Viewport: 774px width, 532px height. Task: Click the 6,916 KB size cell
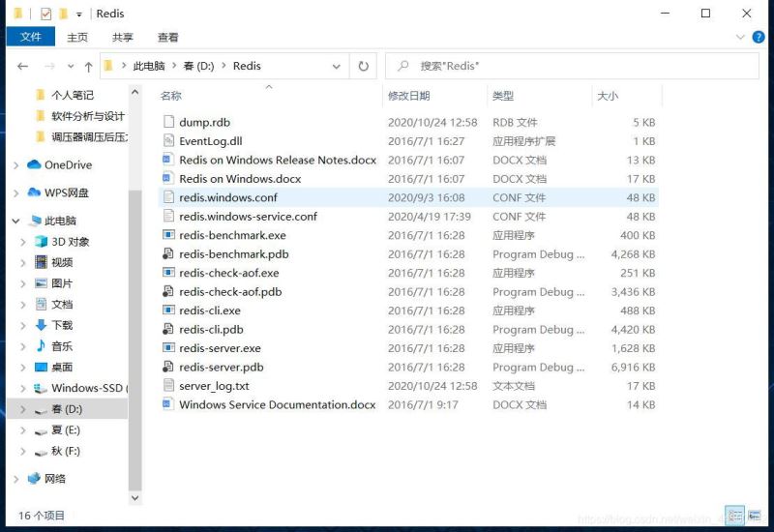click(633, 368)
